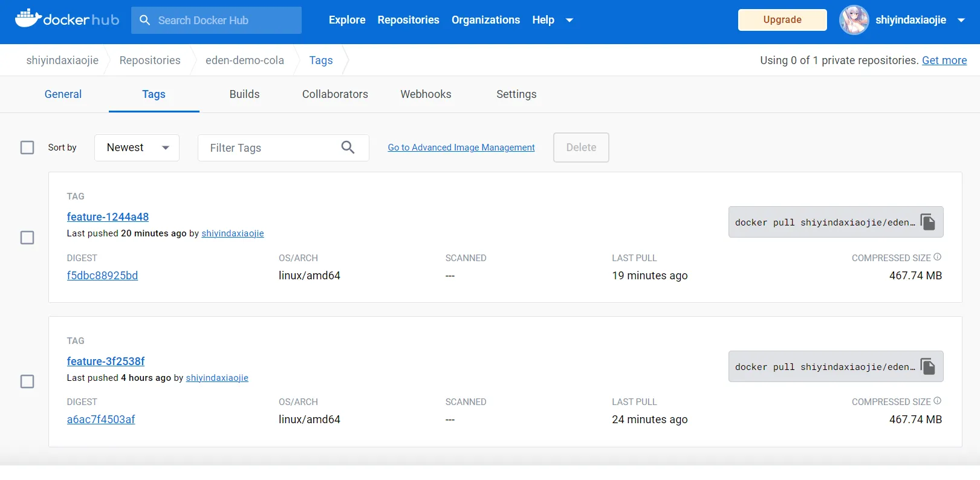Check the box for tag feature-3f2538f
Screen dimensions: 980x480
[x=27, y=381]
